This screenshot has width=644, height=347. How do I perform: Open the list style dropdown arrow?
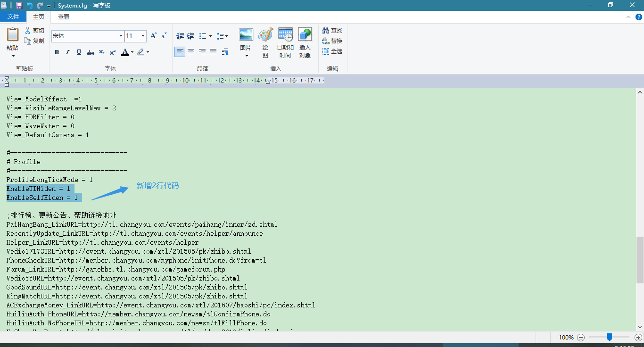pyautogui.click(x=210, y=36)
